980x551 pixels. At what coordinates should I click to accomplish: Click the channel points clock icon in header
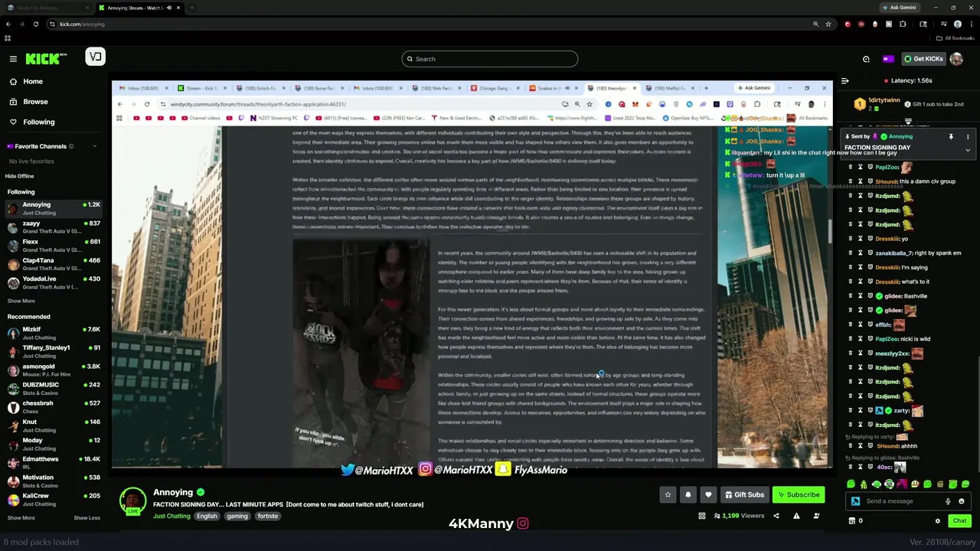866,59
